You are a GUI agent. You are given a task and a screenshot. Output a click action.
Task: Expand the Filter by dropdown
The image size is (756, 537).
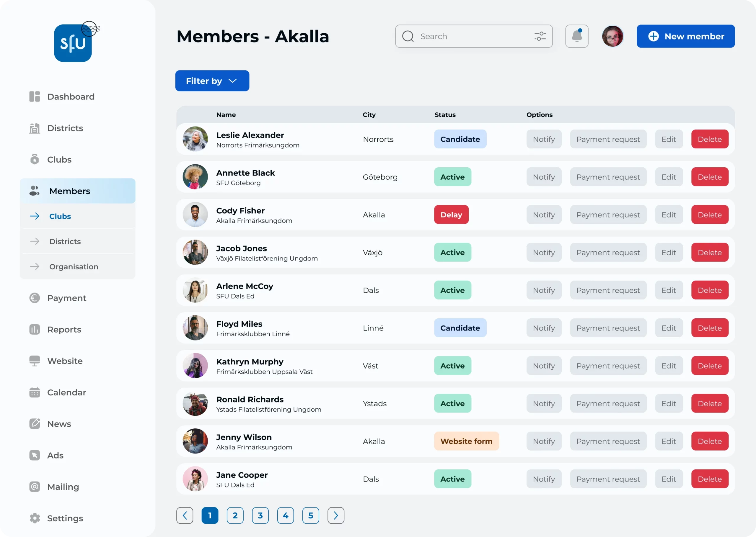click(x=212, y=81)
